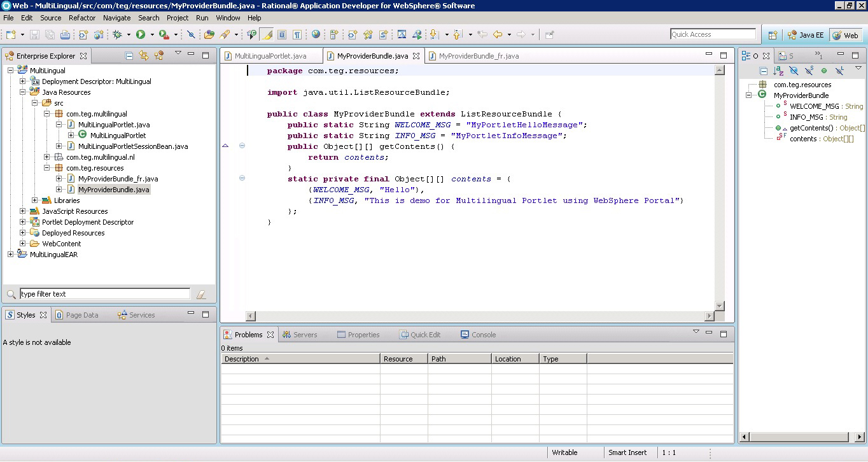Collapse All in Enterprise Explorer toolbar
The image size is (868, 462).
pos(129,55)
